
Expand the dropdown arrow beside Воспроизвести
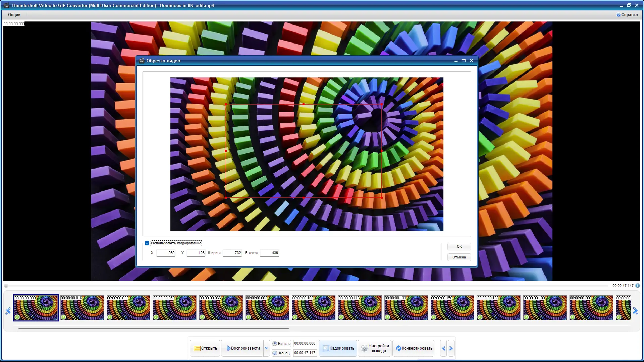click(267, 348)
